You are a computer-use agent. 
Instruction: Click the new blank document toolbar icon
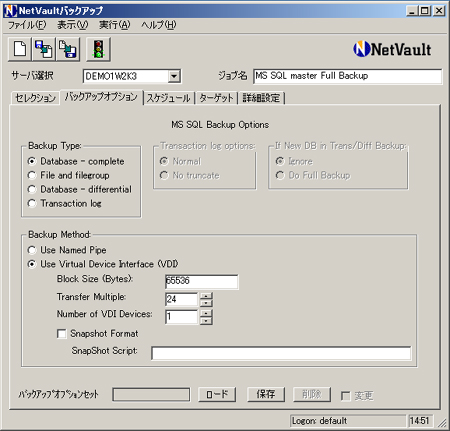pyautogui.click(x=20, y=49)
